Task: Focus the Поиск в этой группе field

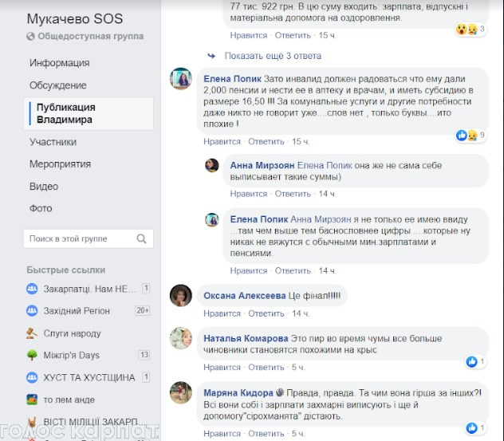Action: click(x=89, y=238)
